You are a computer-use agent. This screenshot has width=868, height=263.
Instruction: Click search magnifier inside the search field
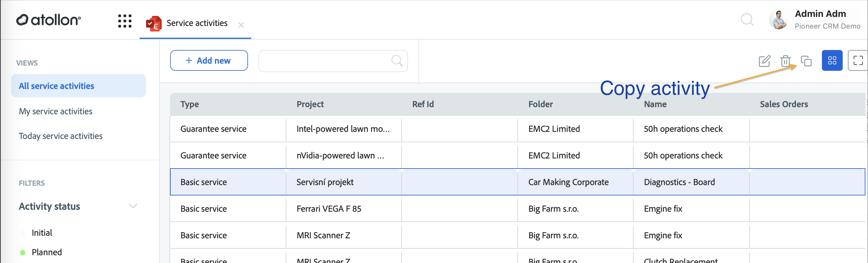tap(397, 61)
